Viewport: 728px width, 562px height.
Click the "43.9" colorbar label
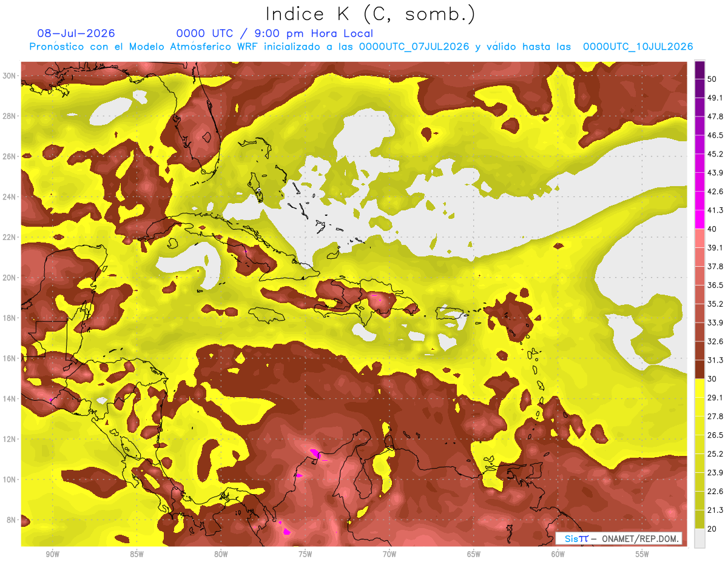coord(715,173)
